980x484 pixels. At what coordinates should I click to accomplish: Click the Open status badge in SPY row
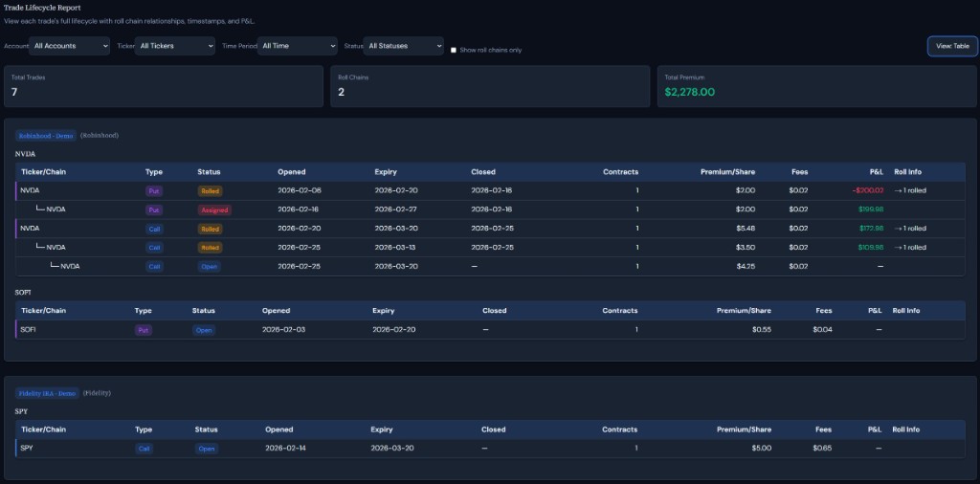[206, 449]
